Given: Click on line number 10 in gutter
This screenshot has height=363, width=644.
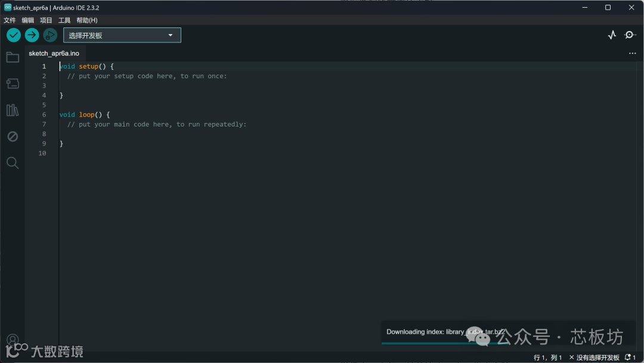Looking at the screenshot, I should 42,153.
